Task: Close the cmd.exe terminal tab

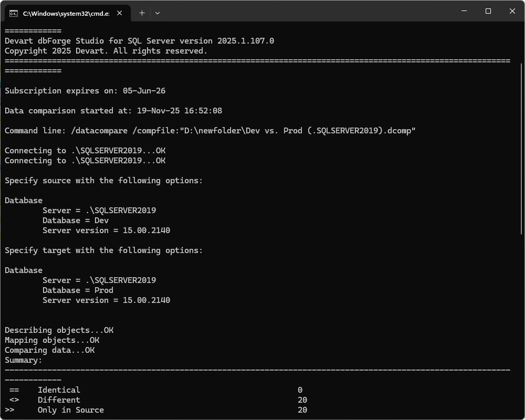Action: (x=119, y=13)
